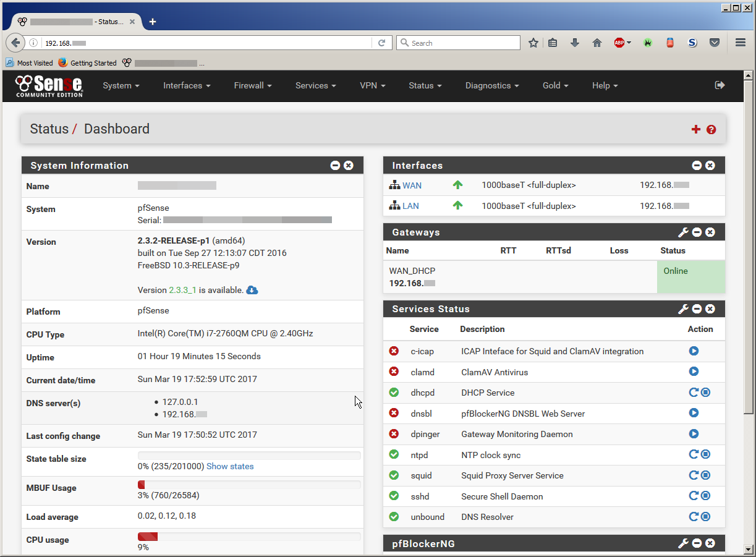
Task: Open dashboard help question mark icon
Action: pyautogui.click(x=711, y=129)
